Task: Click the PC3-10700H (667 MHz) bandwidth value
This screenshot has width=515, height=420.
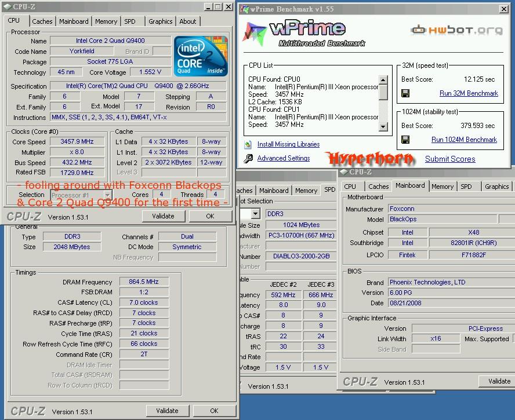Action: coord(301,235)
